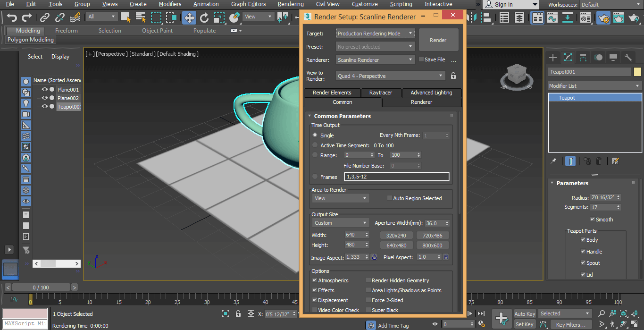The height and width of the screenshot is (330, 644).
Task: Open the Create panel plus icon
Action: (553, 58)
